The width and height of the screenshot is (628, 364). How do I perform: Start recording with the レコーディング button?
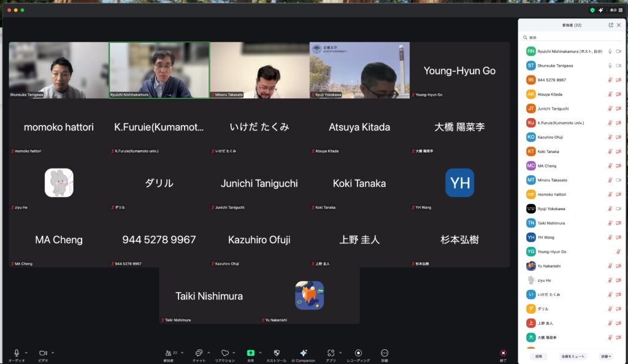358,354
